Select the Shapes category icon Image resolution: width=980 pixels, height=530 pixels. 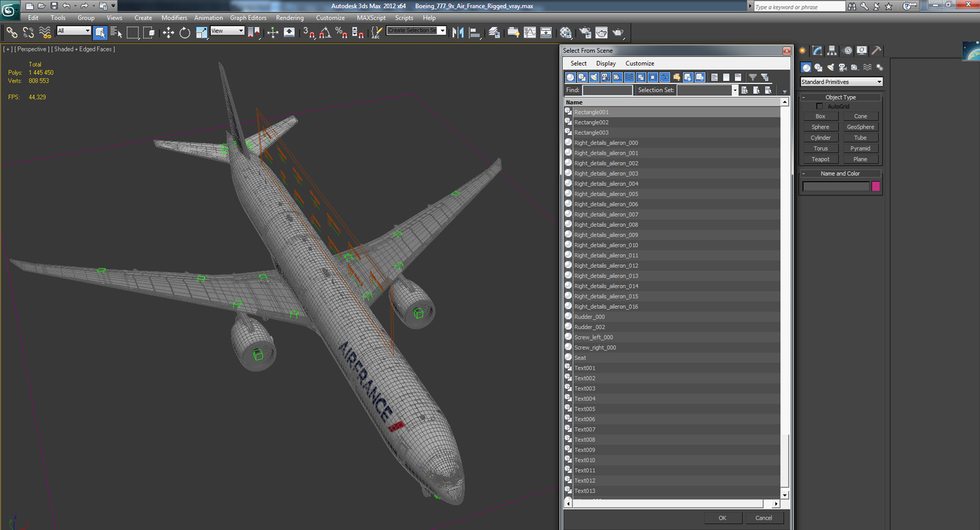tap(818, 68)
